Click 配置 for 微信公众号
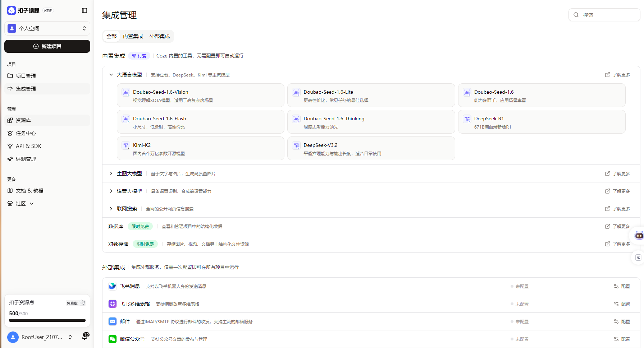The image size is (644, 348). 622,339
